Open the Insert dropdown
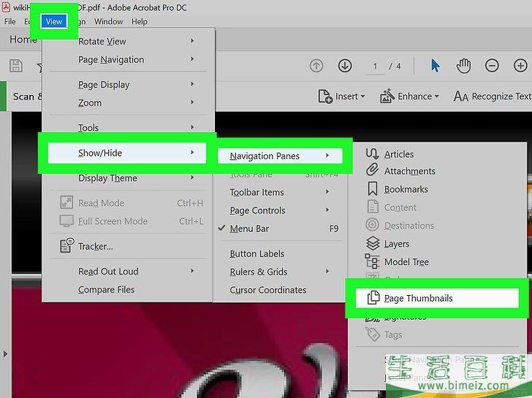This screenshot has width=532, height=398. coord(341,96)
